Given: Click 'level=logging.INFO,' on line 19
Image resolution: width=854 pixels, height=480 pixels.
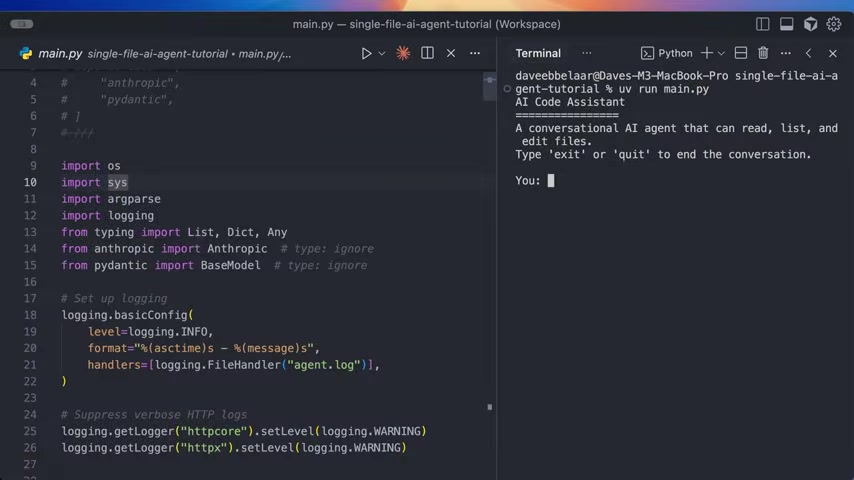Looking at the screenshot, I should (x=150, y=332).
